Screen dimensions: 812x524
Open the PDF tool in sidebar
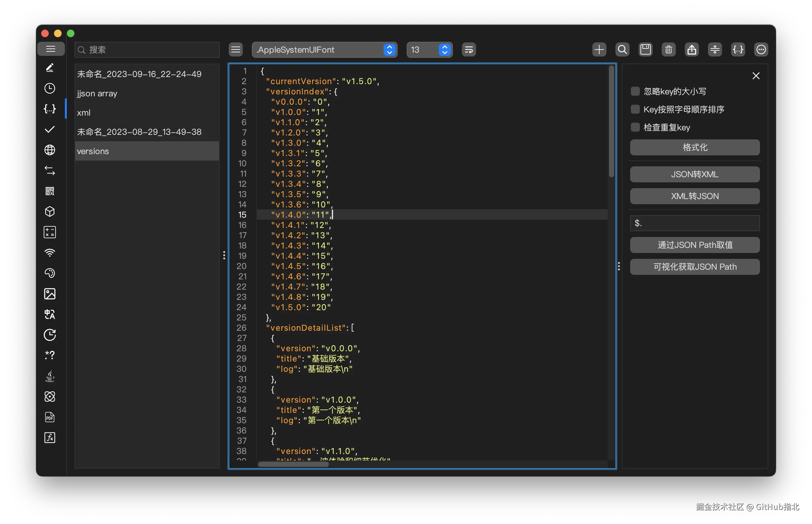tap(50, 417)
